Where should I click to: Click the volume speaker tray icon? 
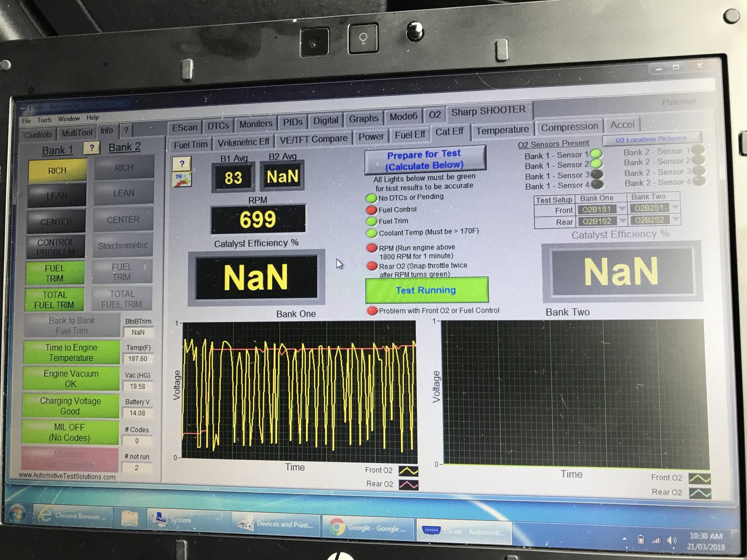click(672, 540)
